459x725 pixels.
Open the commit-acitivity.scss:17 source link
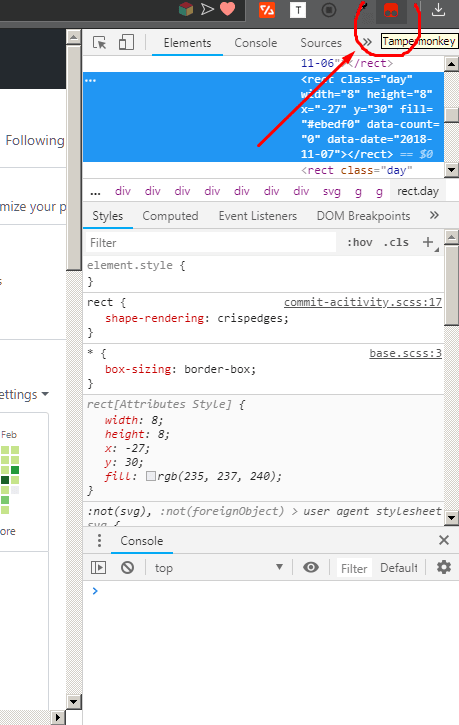363,302
